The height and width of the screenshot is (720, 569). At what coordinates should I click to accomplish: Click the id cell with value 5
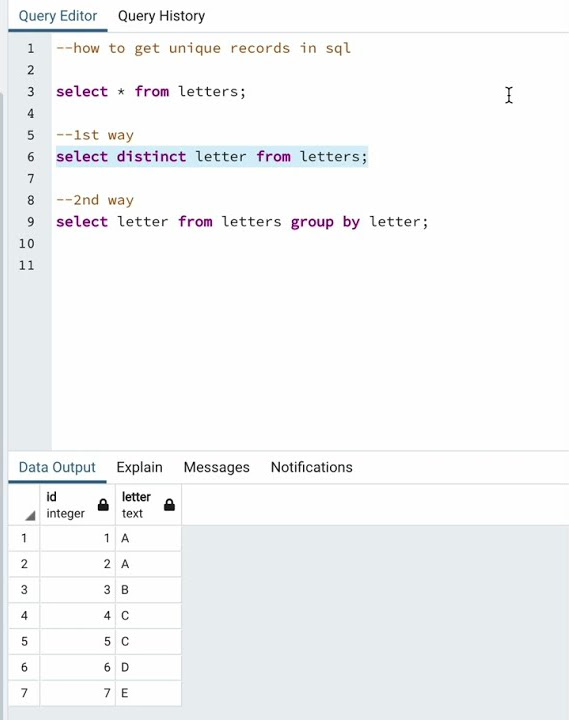coord(78,641)
